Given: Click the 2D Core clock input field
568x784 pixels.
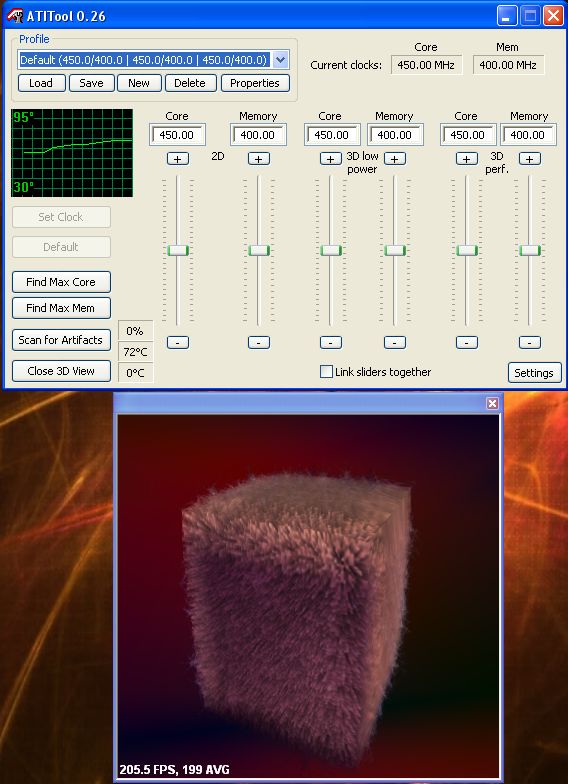Looking at the screenshot, I should point(177,135).
